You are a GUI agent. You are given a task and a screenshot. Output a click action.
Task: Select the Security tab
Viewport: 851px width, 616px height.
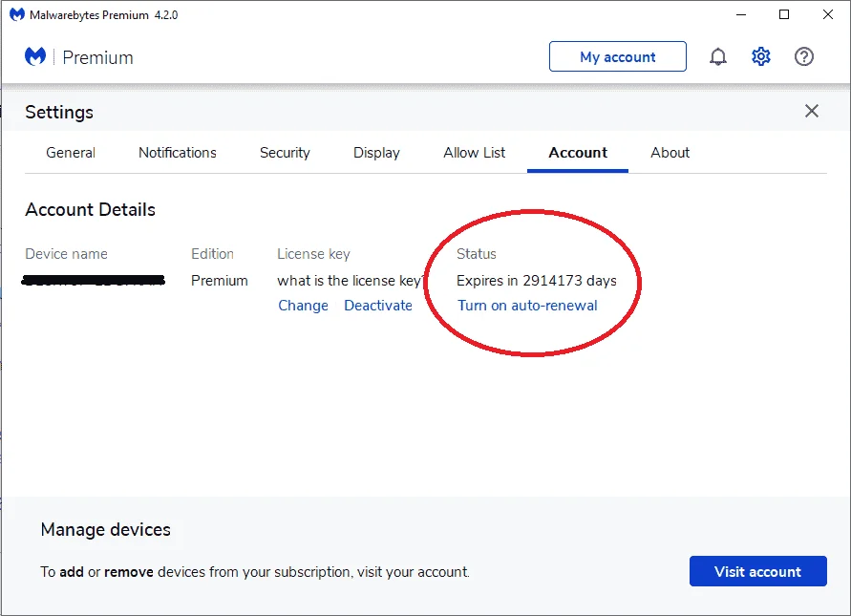(x=285, y=153)
